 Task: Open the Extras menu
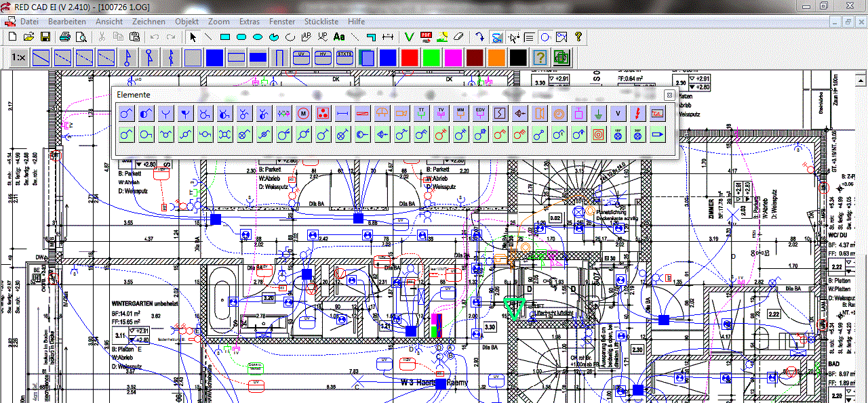click(250, 22)
